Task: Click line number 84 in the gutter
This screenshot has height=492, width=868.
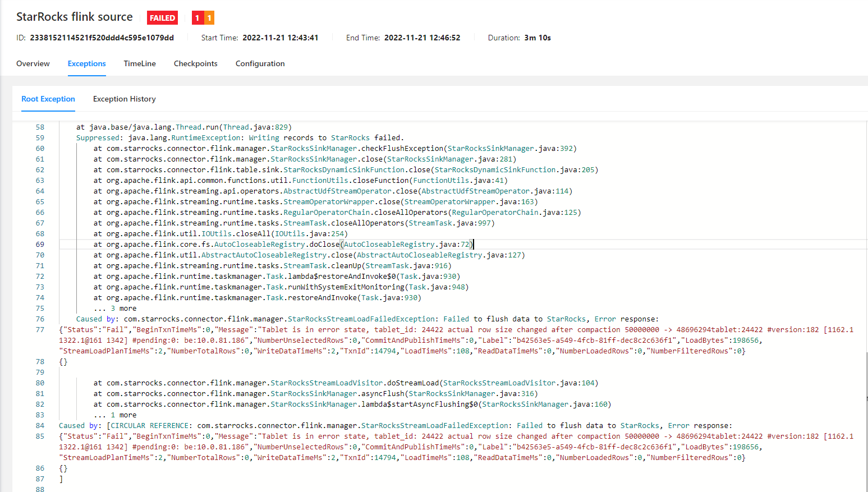Action: (40, 426)
